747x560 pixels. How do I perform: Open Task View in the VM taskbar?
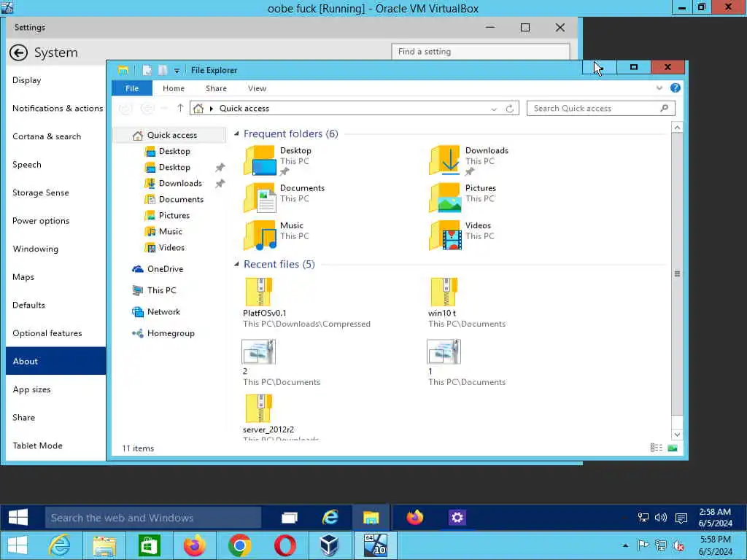[289, 517]
